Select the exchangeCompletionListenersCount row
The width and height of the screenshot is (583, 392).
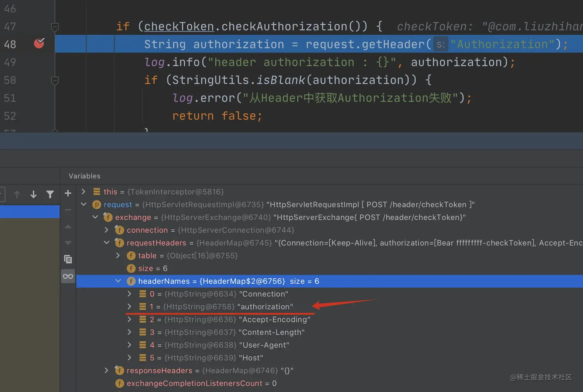tap(330, 383)
